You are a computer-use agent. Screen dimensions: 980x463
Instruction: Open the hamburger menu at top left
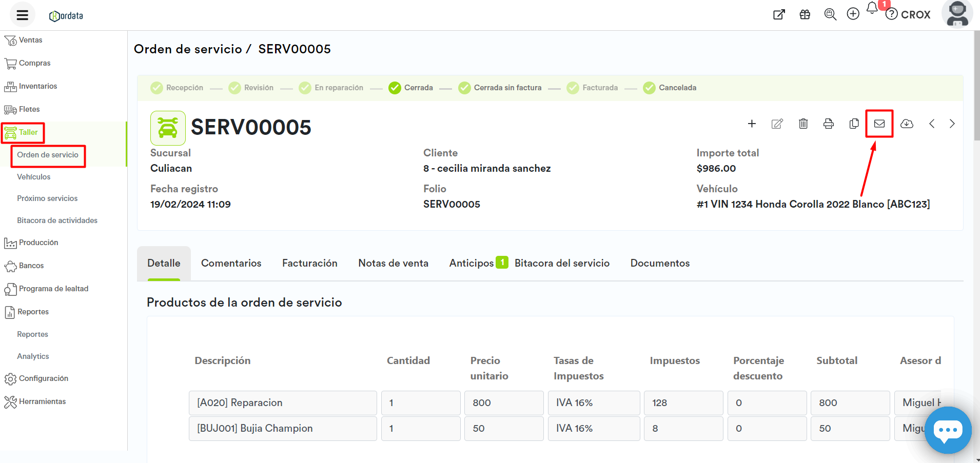coord(22,14)
